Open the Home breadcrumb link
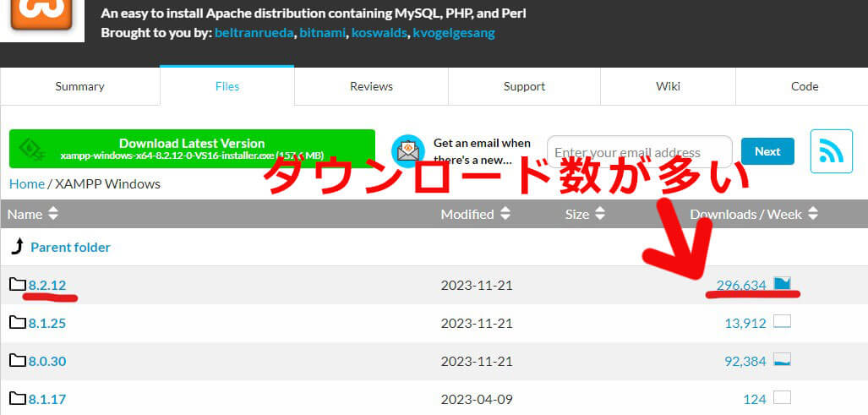This screenshot has height=415, width=868. click(27, 183)
